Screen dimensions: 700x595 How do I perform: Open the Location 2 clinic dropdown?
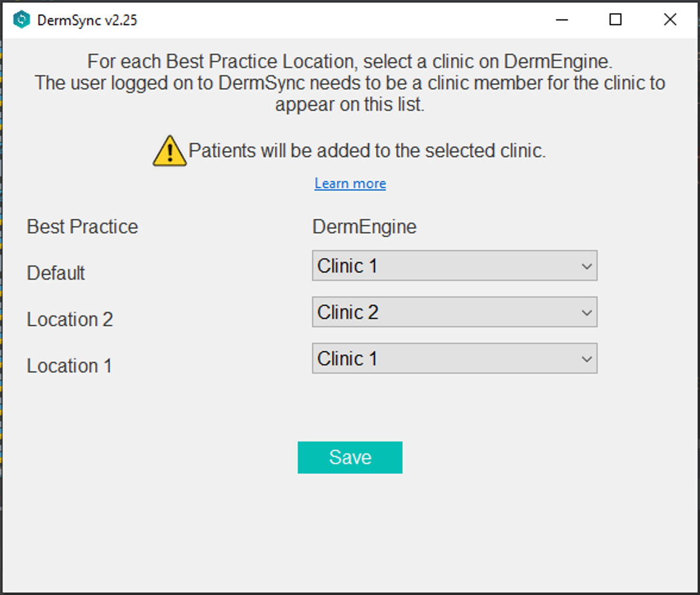[454, 312]
